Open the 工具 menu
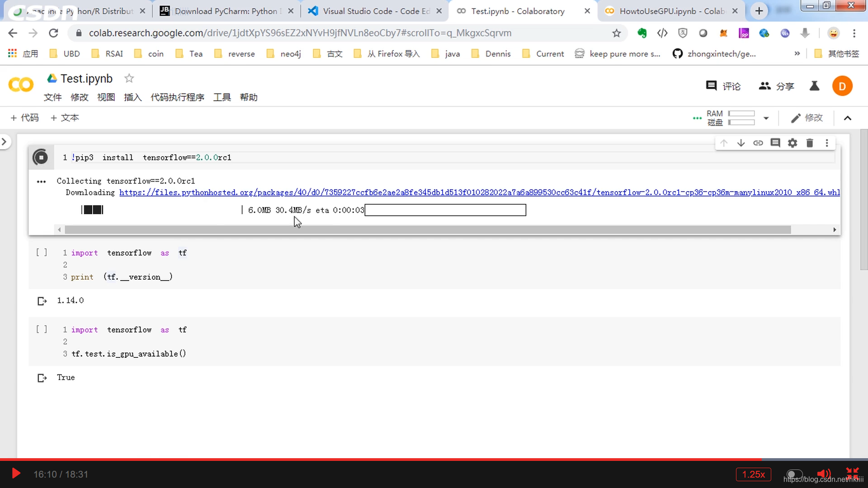The height and width of the screenshot is (488, 868). (222, 97)
